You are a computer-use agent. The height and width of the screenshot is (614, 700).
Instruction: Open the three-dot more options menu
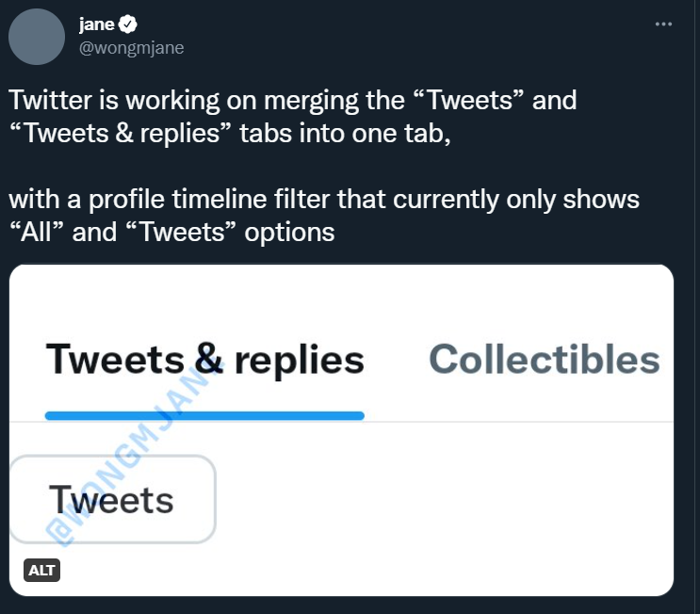pos(663,25)
